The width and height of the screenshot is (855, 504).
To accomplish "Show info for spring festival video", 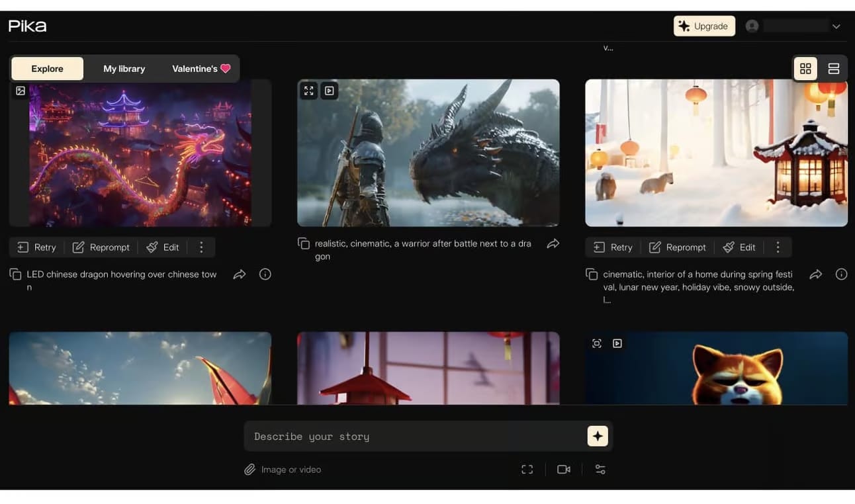I will (x=842, y=274).
